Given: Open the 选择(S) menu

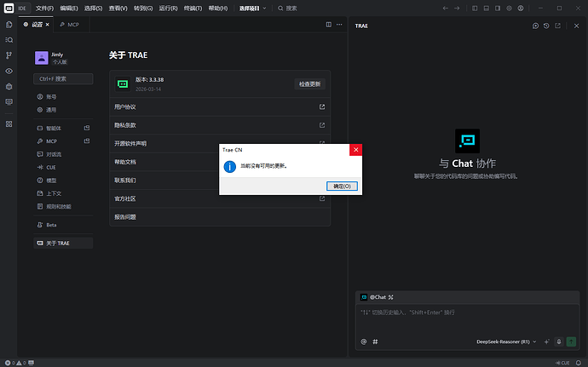Looking at the screenshot, I should tap(94, 9).
